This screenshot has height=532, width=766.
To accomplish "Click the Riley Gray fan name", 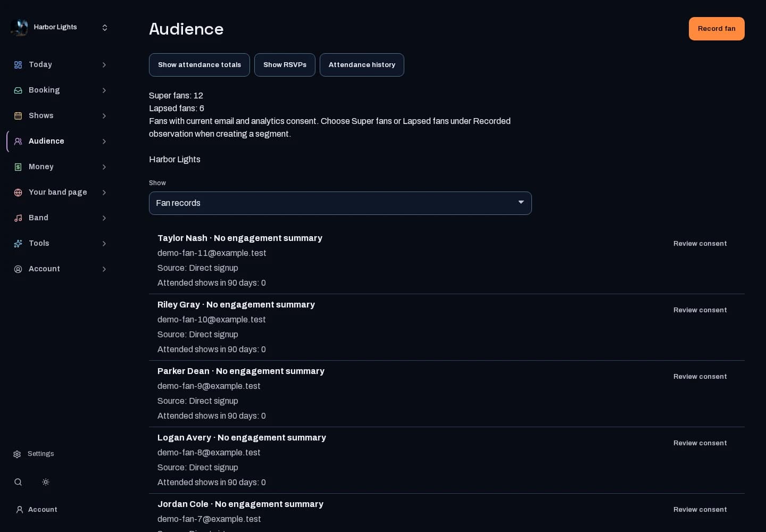I will 179,305.
